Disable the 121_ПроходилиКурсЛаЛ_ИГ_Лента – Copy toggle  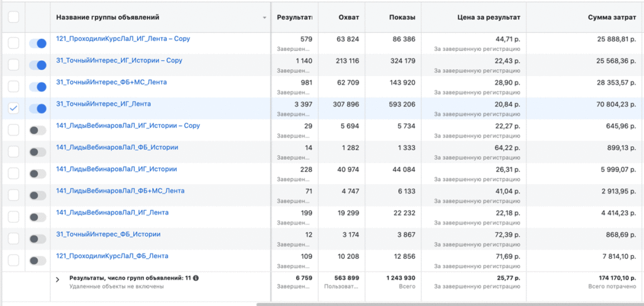38,43
